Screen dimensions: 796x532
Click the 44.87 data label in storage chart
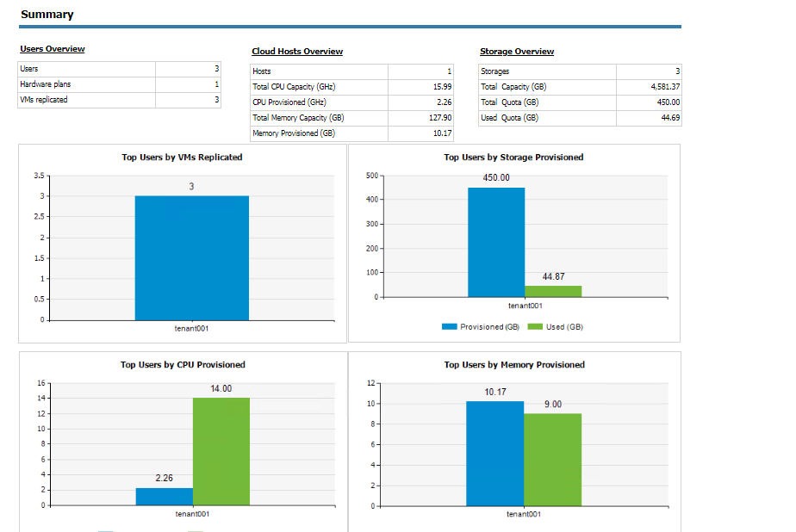click(553, 276)
